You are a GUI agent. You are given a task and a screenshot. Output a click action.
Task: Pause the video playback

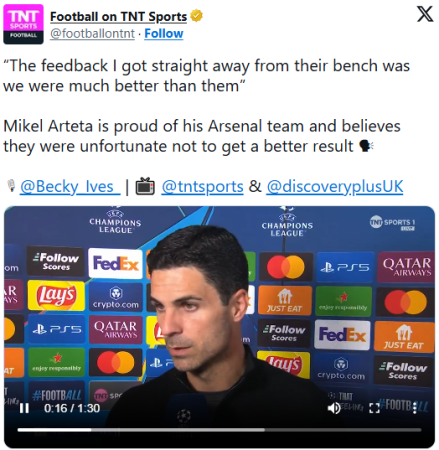(24, 408)
